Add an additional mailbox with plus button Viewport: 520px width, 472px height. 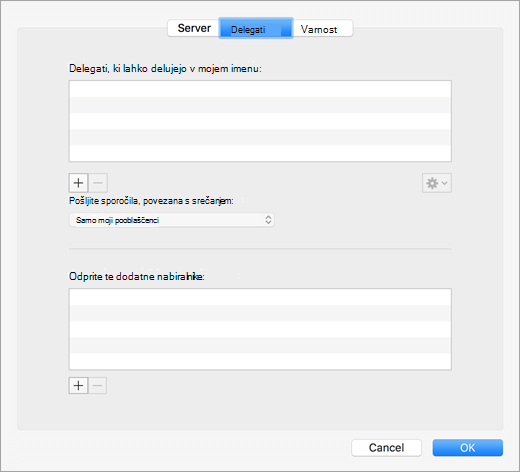pos(78,386)
